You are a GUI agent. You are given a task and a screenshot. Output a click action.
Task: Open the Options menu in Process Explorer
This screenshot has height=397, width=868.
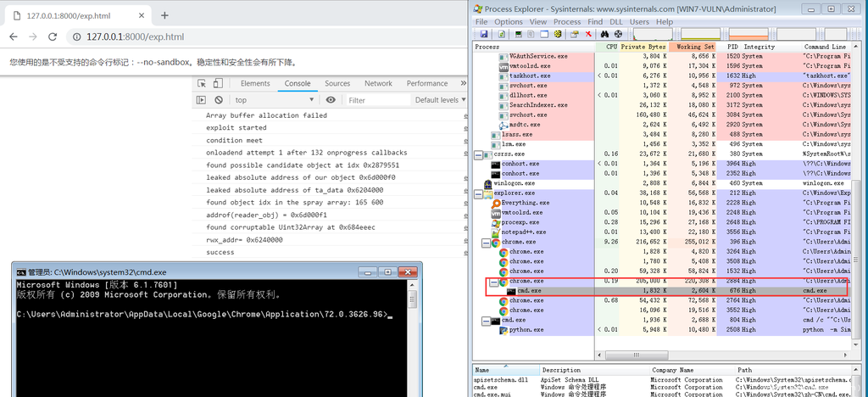click(509, 22)
